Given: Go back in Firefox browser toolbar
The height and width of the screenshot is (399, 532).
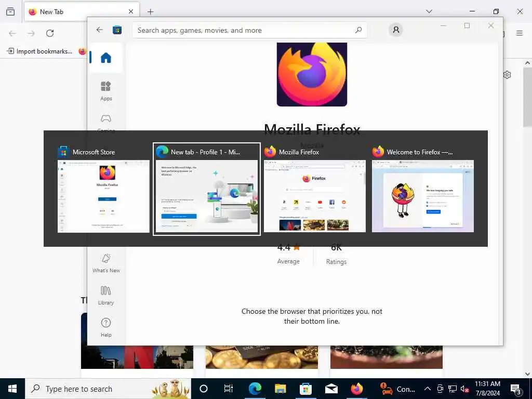Looking at the screenshot, I should 12,33.
